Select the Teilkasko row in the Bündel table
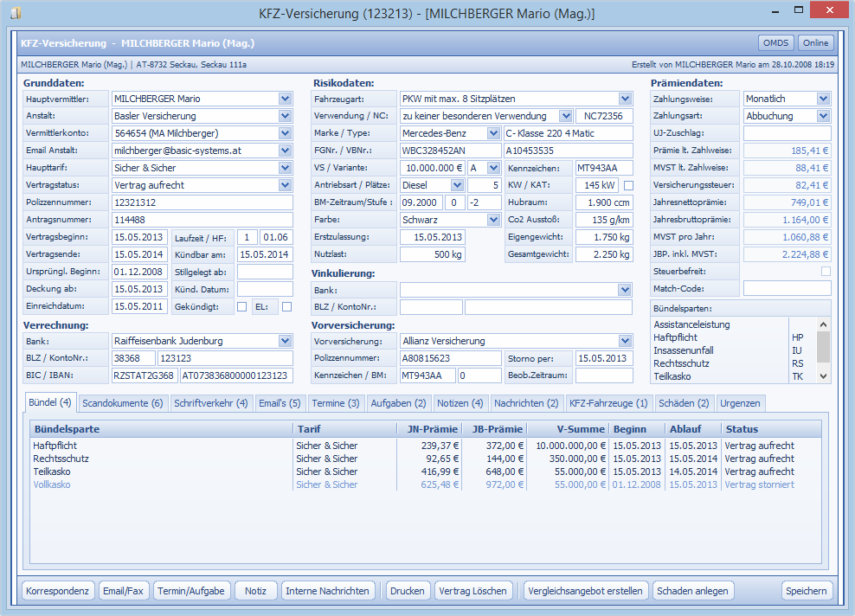The image size is (855, 616). pos(425,472)
